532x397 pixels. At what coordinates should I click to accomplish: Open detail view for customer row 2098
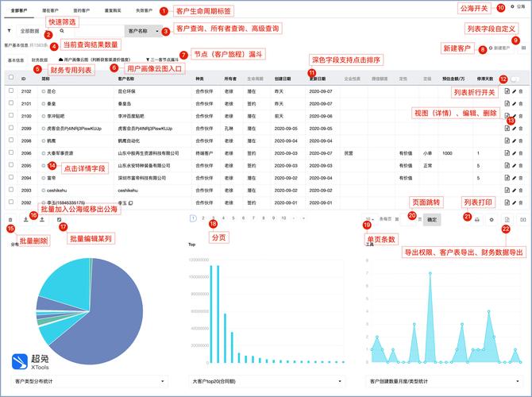tap(507, 141)
